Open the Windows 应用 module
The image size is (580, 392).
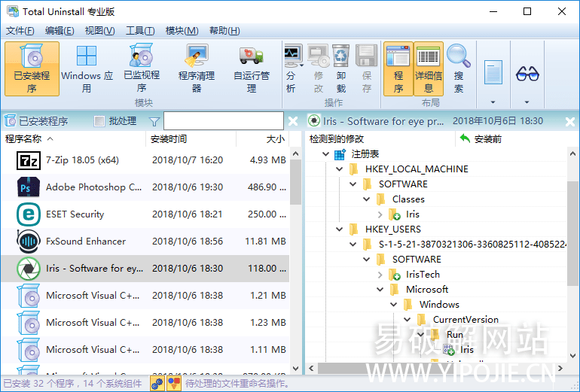[x=87, y=69]
